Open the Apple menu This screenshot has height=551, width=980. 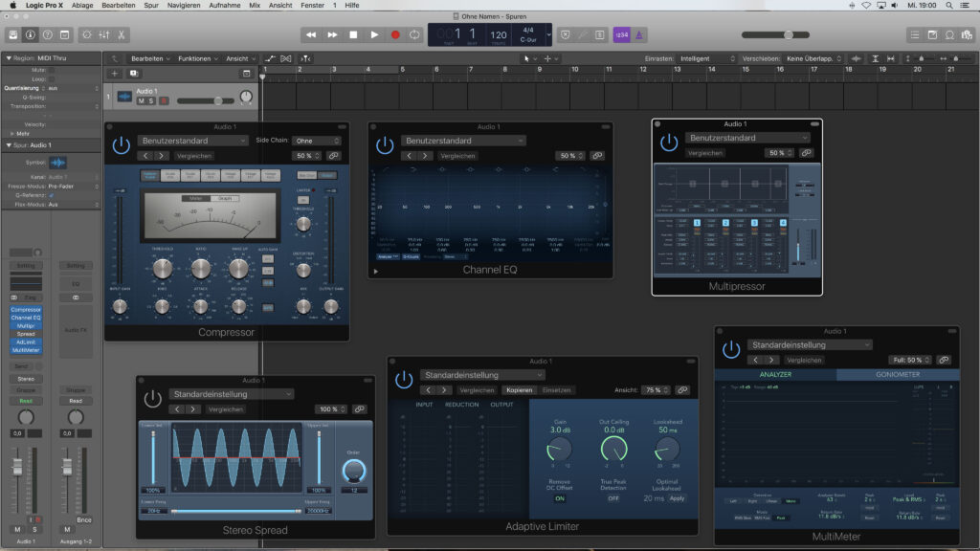pyautogui.click(x=12, y=5)
